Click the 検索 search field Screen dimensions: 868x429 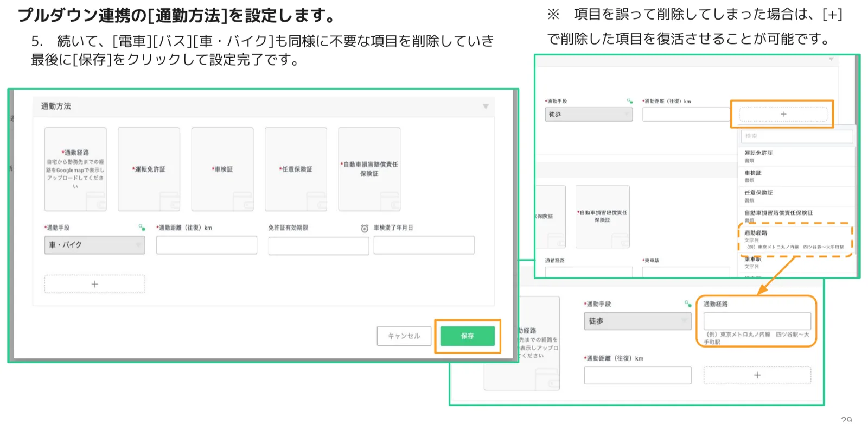click(x=797, y=136)
